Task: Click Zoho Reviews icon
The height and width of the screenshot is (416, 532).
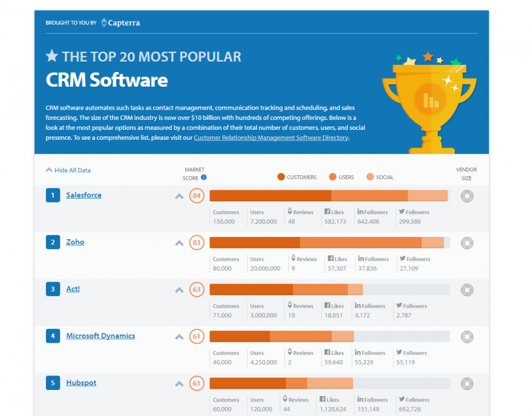Action: (293, 258)
